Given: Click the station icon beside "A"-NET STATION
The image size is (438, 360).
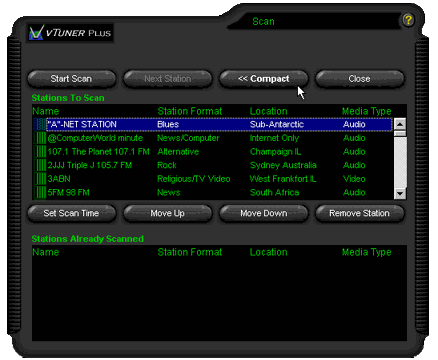Looking at the screenshot, I should point(40,124).
